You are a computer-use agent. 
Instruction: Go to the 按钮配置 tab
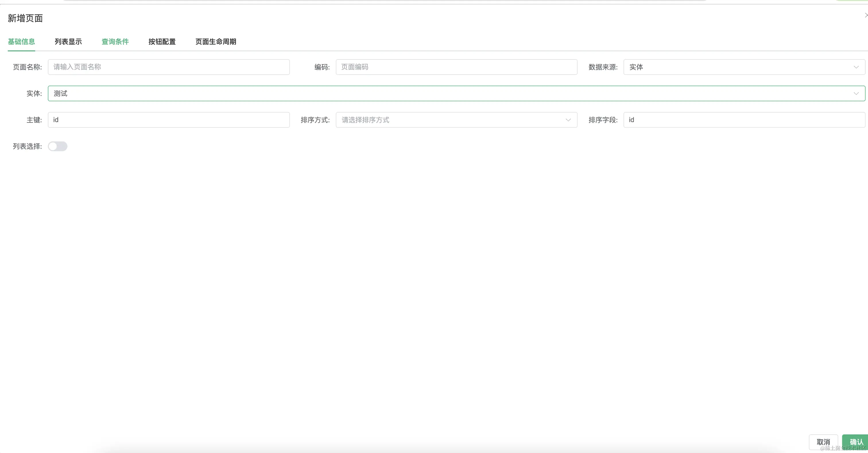coord(162,41)
